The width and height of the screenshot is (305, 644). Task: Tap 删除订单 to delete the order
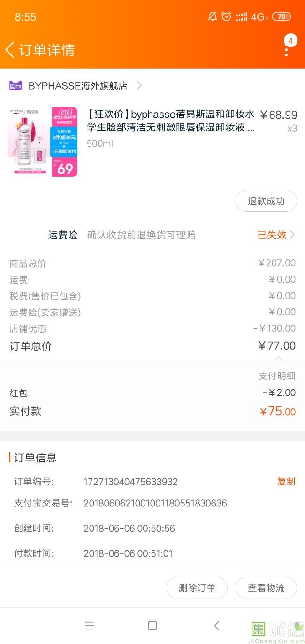coord(197,588)
